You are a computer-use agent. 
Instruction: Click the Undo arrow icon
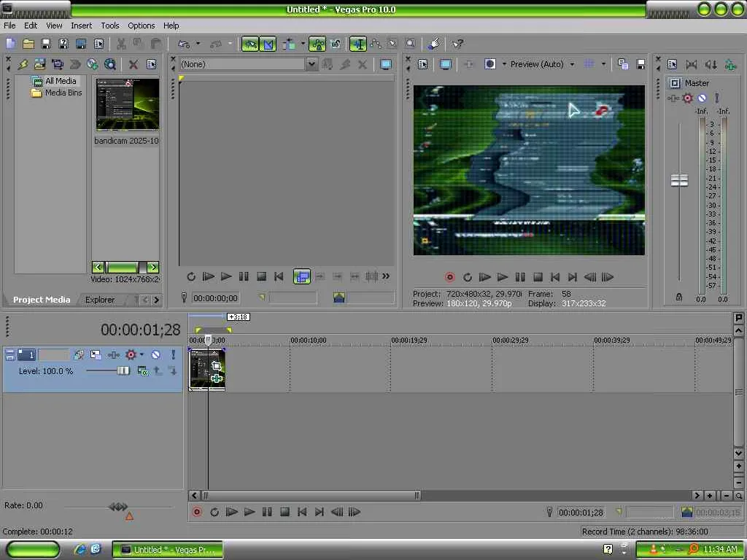pos(184,44)
